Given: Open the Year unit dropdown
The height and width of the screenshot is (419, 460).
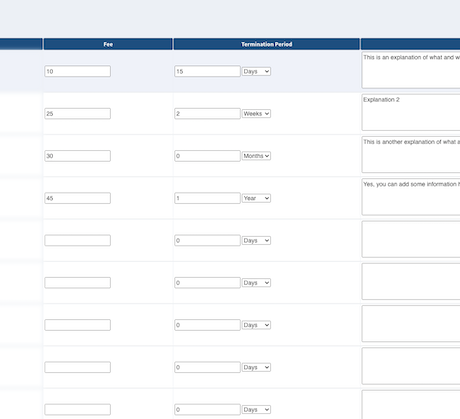Looking at the screenshot, I should tap(256, 198).
